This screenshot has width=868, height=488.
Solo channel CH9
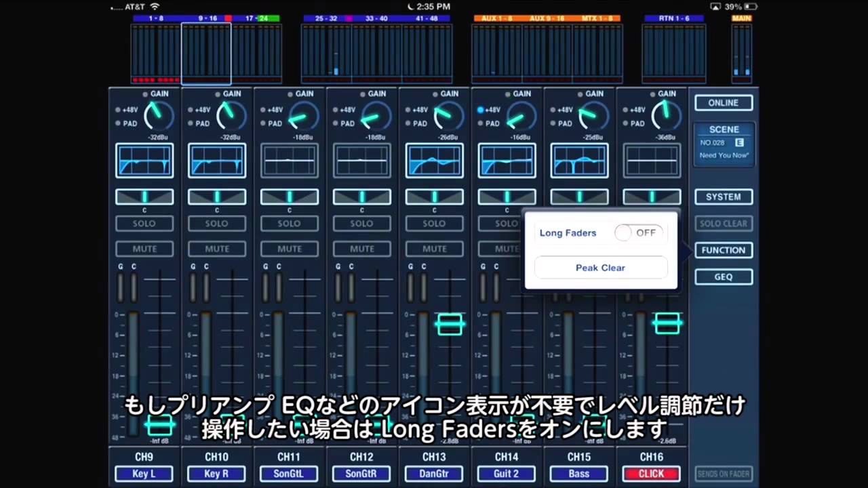pos(144,223)
